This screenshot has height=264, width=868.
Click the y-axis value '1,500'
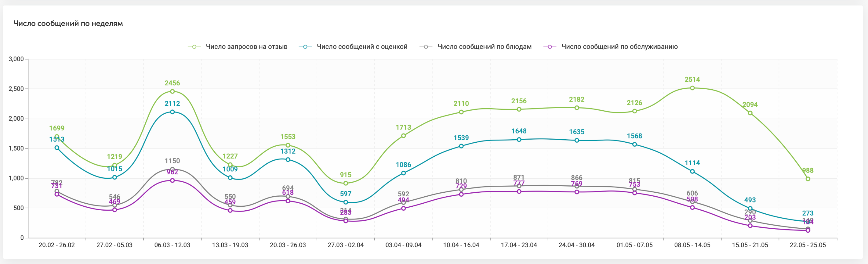[16, 148]
